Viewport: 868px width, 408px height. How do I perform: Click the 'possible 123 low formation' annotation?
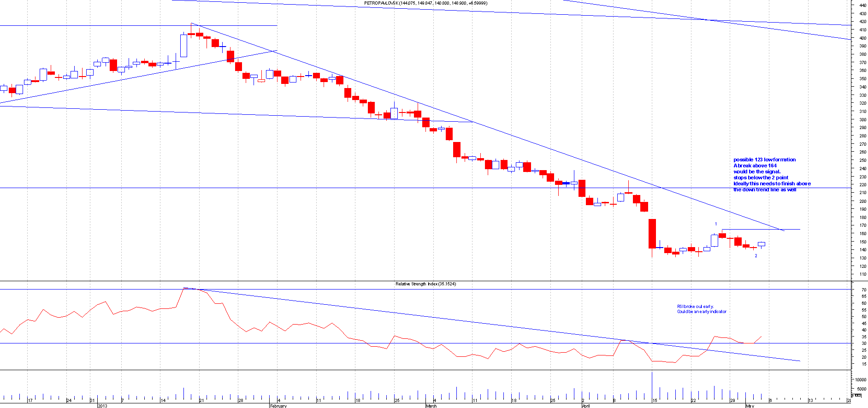764,160
